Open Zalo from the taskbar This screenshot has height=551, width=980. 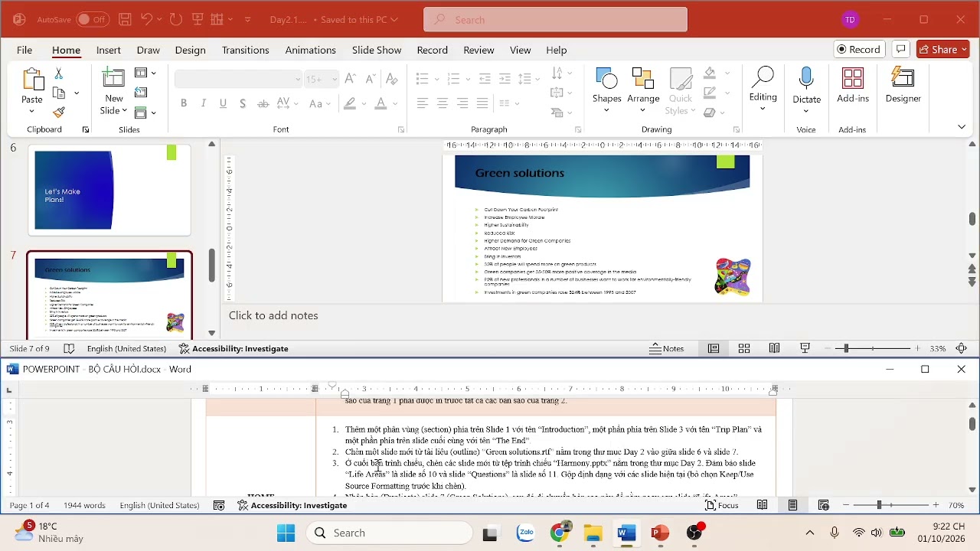[x=526, y=533]
